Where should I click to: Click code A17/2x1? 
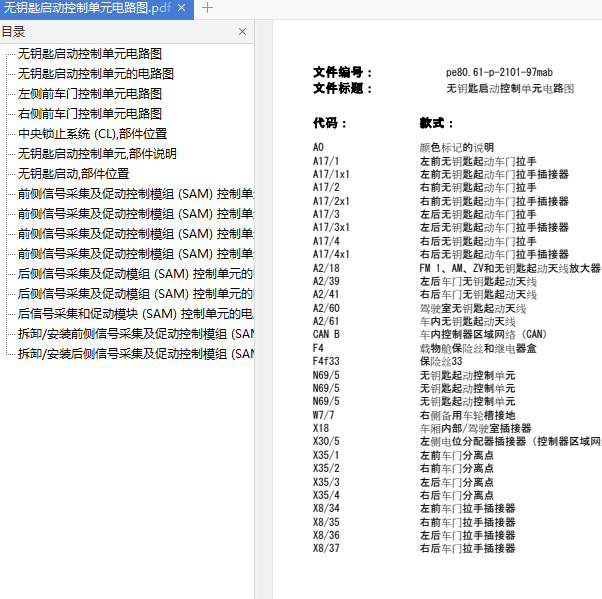coord(331,201)
